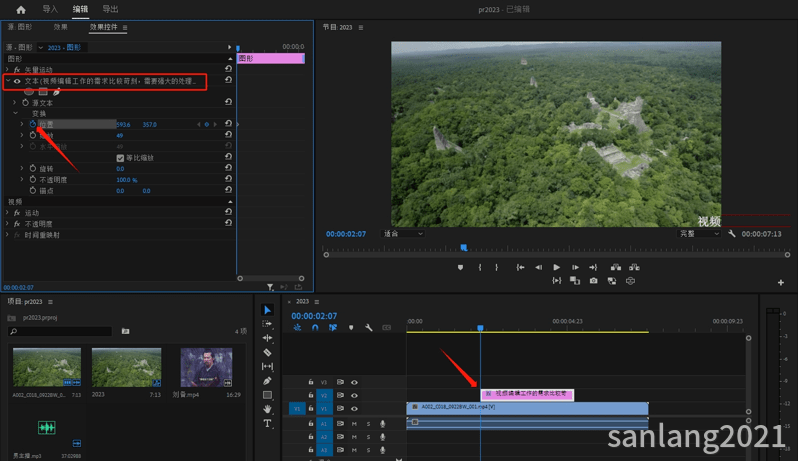
Task: Click the ellipse mask tool under the text effect
Action: click(x=29, y=92)
